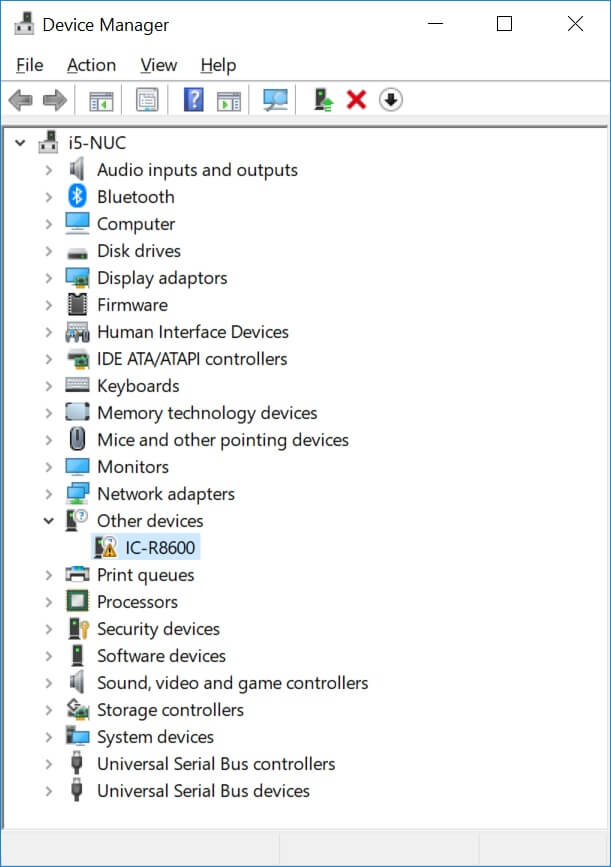Collapse the Other devices node
This screenshot has width=611, height=867.
(x=48, y=521)
